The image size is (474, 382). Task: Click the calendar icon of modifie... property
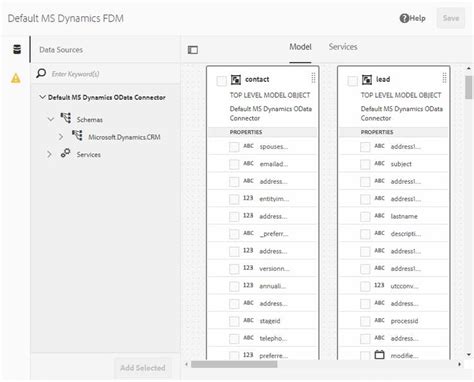(x=379, y=354)
